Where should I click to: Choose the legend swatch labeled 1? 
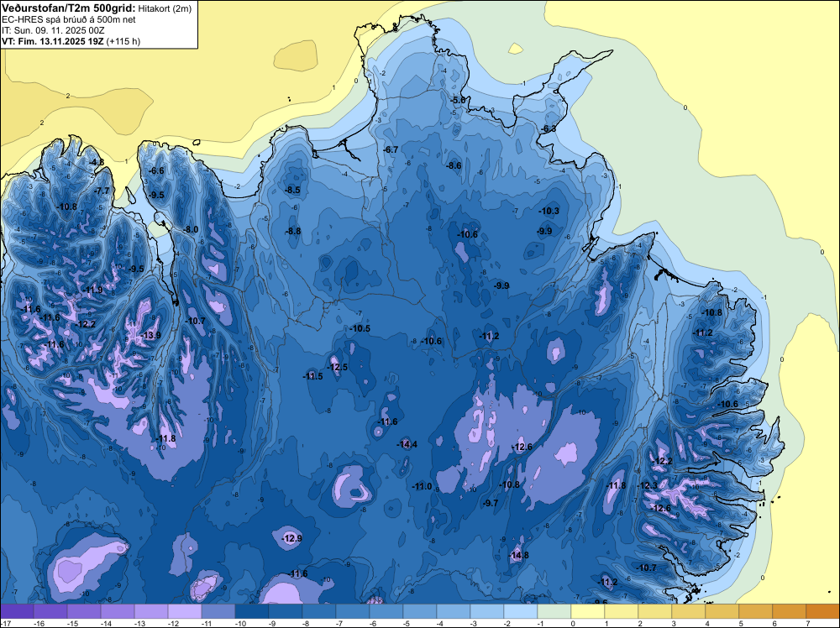coord(622,611)
